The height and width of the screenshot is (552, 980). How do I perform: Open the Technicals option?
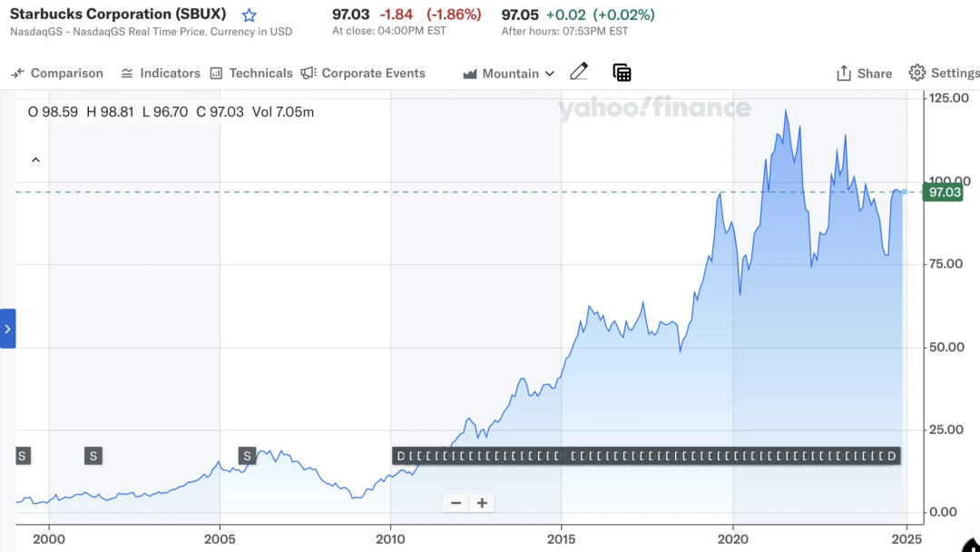point(251,74)
